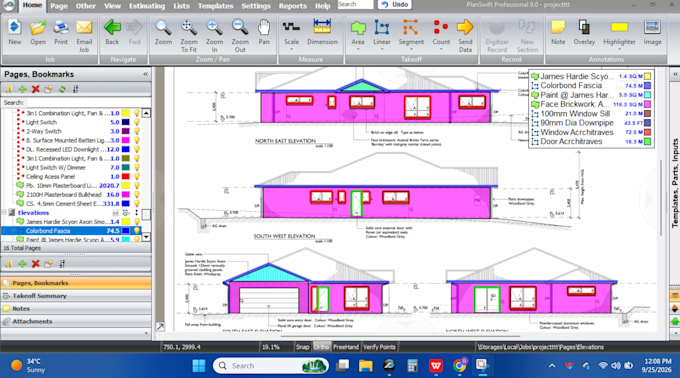Image resolution: width=680 pixels, height=378 pixels.
Task: Expand Templates, Parts, Inputs side panel
Action: click(x=675, y=74)
